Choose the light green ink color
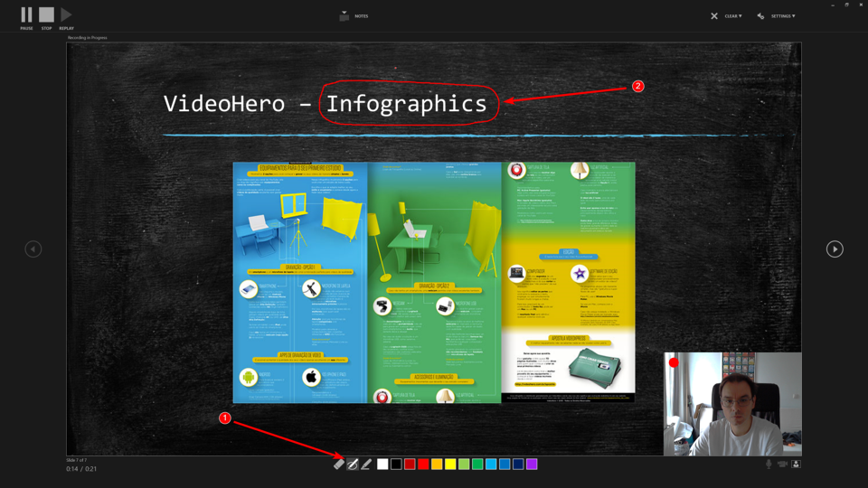 [x=464, y=465]
